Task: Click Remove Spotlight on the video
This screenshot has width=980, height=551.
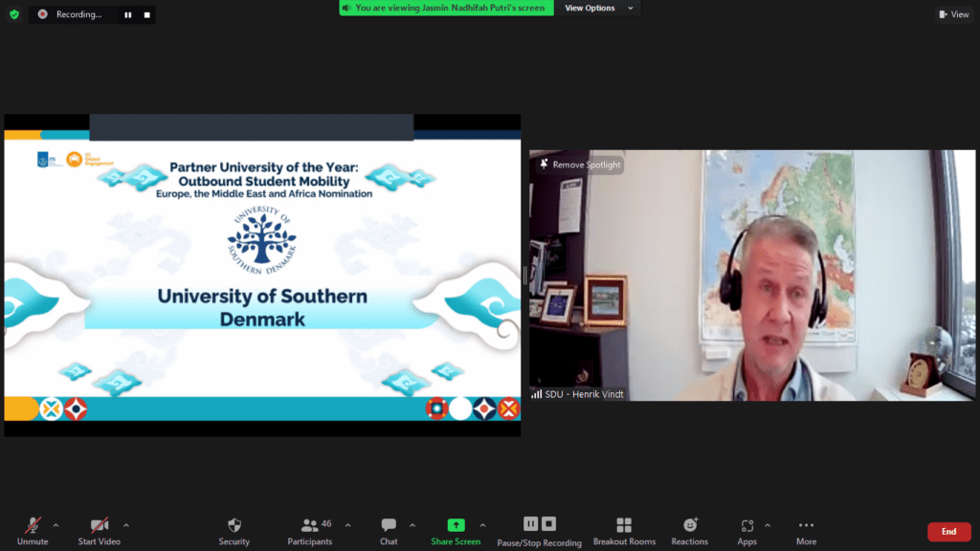Action: [580, 165]
